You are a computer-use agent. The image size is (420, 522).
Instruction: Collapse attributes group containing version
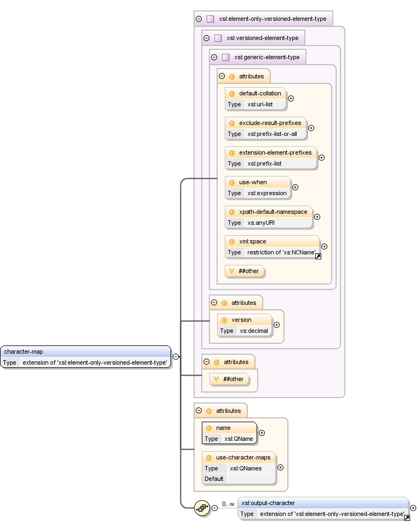(214, 303)
